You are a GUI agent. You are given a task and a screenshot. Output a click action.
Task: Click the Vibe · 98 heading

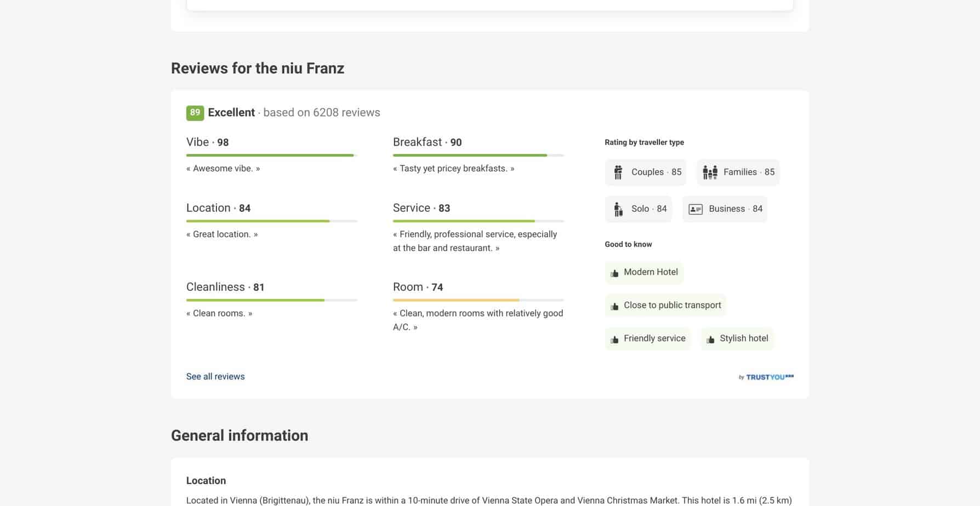(x=208, y=142)
